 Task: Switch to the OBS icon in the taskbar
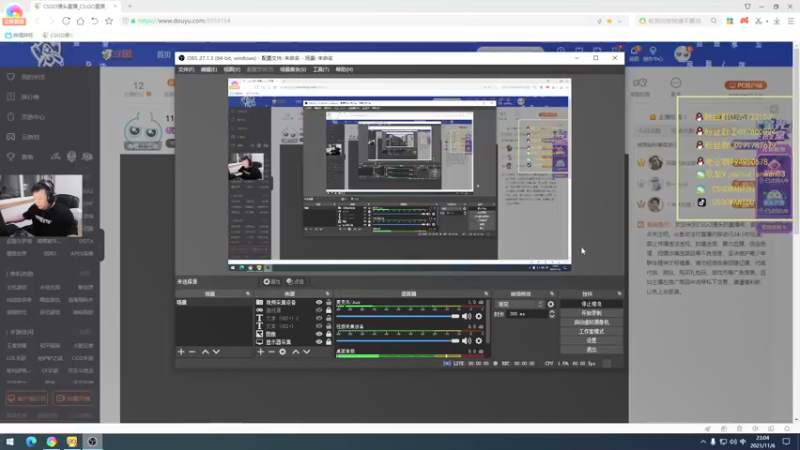tap(92, 441)
